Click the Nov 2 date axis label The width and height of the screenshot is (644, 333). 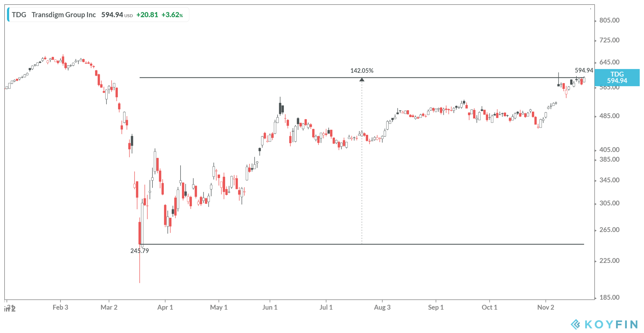(546, 307)
